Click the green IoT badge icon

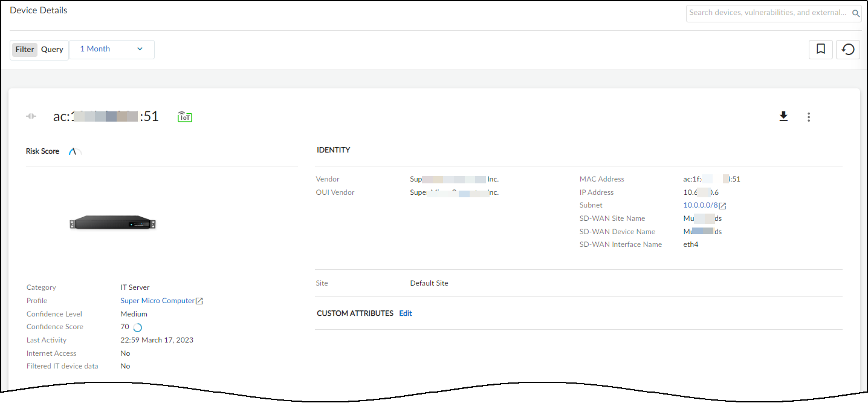point(185,117)
